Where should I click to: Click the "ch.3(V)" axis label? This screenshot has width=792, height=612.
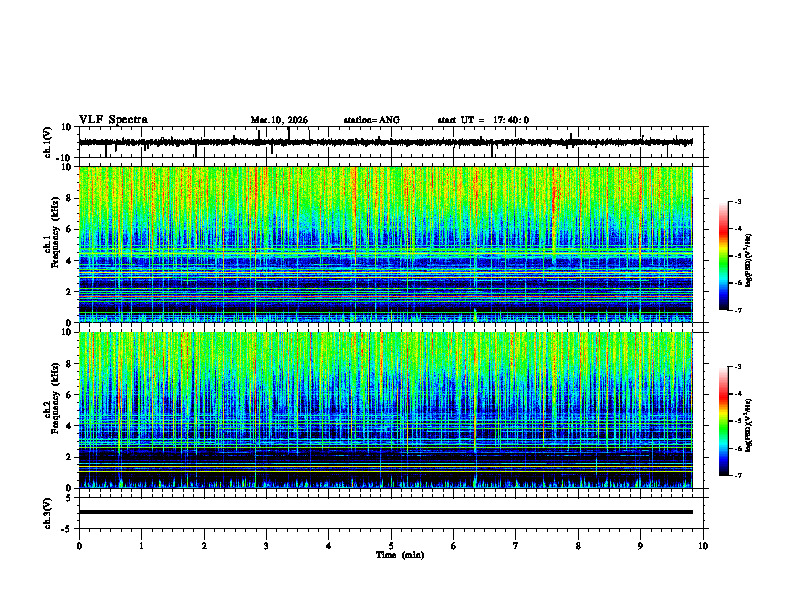coord(48,514)
